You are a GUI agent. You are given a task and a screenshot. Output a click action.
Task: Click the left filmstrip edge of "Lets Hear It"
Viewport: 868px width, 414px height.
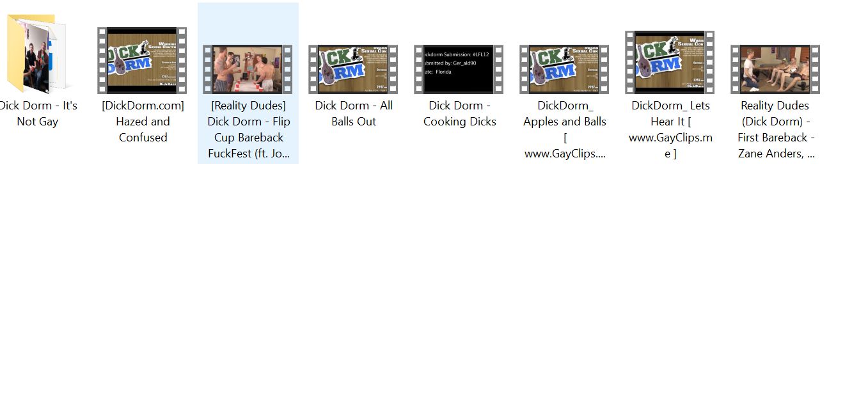coord(629,62)
